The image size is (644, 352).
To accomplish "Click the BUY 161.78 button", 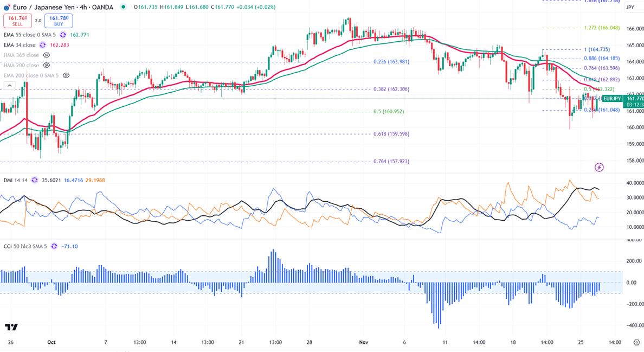I will point(59,21).
